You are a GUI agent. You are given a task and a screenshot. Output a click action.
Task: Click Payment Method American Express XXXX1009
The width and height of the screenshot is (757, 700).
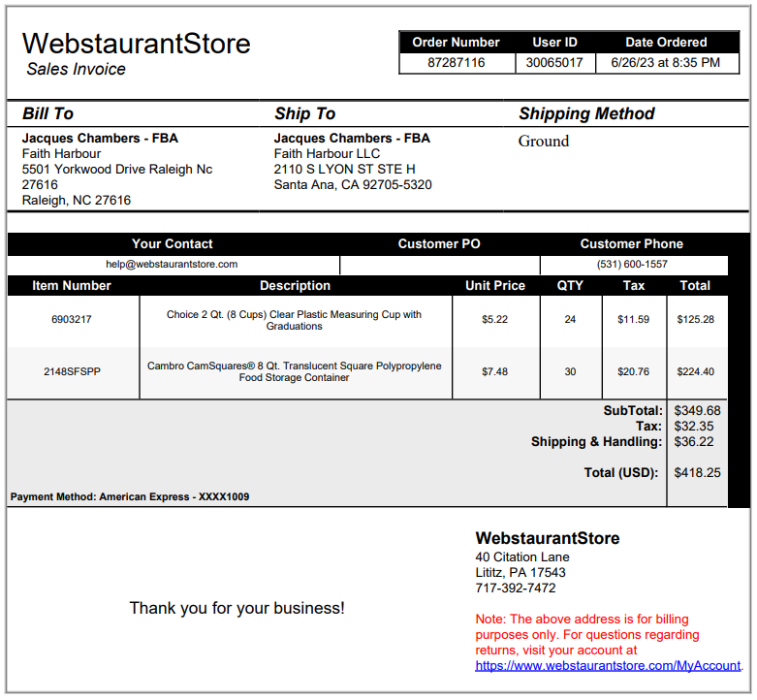pos(130,496)
